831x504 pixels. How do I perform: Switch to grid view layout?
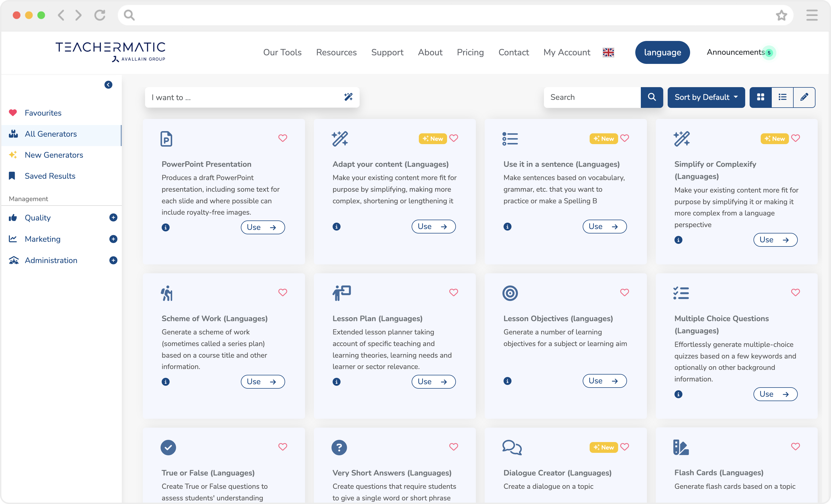click(760, 97)
